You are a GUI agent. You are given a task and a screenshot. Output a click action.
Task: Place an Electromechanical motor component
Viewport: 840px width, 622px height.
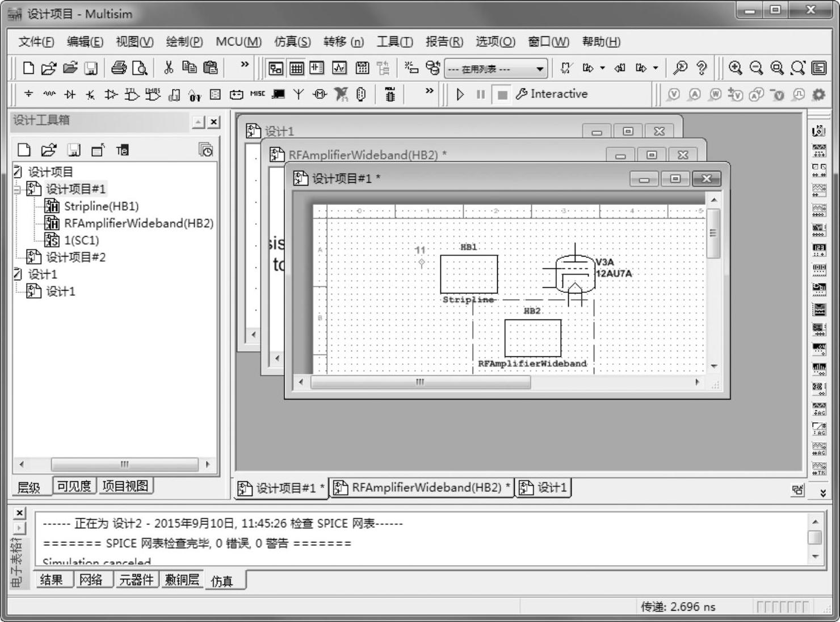pyautogui.click(x=320, y=94)
